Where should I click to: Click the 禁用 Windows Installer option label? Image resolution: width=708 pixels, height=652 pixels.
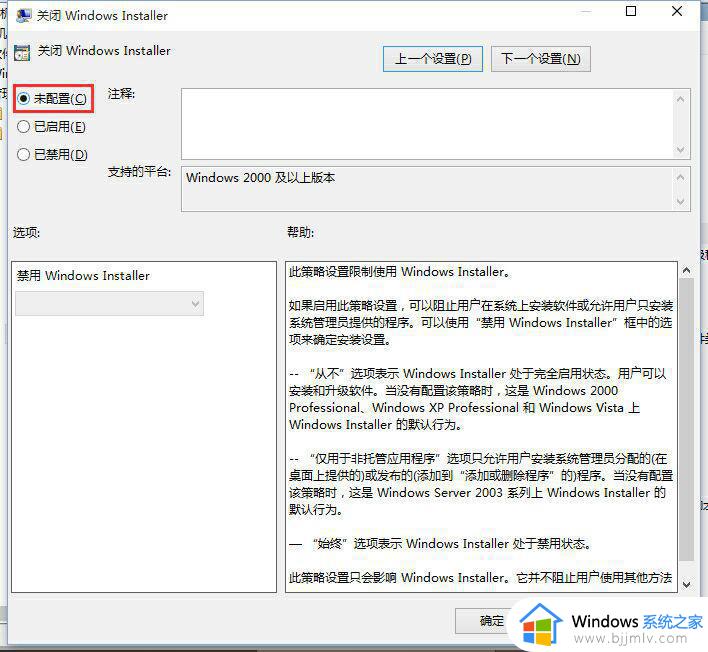click(83, 275)
